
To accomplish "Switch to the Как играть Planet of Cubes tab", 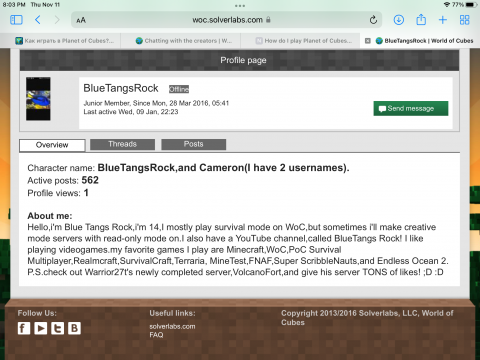I will (x=65, y=41).
